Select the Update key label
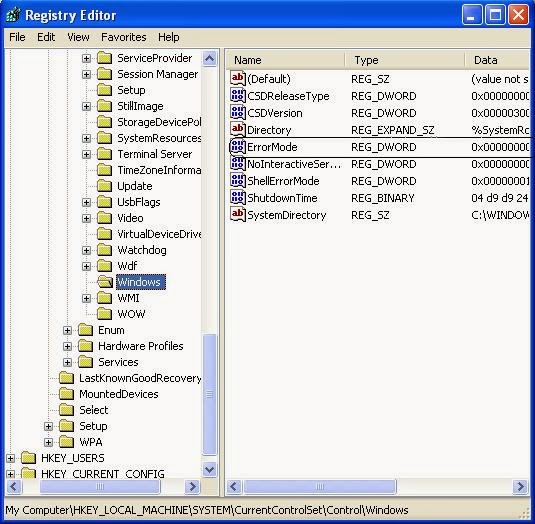The width and height of the screenshot is (535, 524). click(135, 186)
